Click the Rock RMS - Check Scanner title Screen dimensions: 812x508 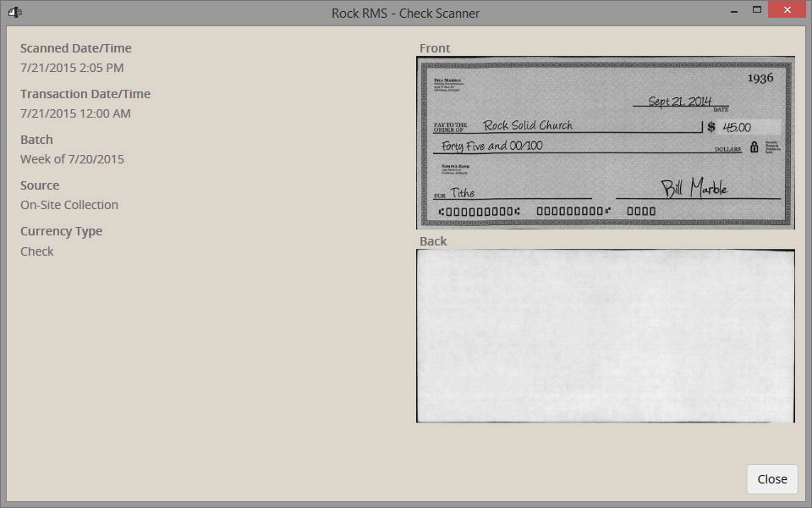(406, 13)
